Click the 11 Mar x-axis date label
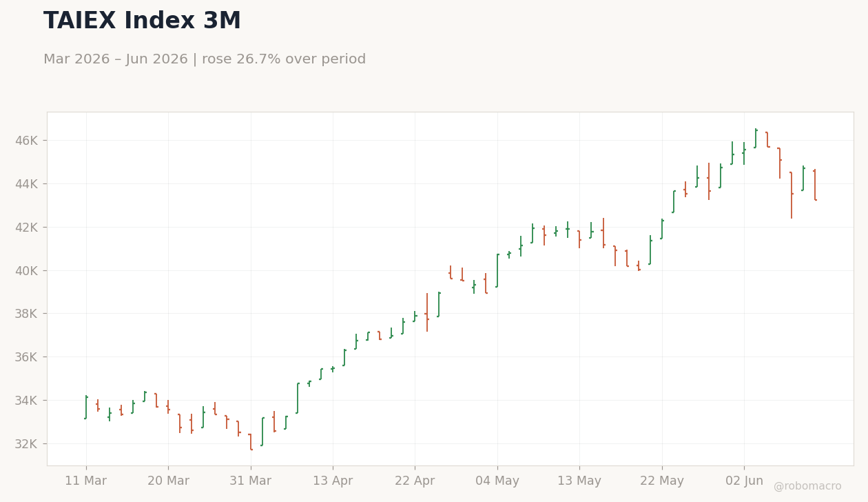The height and width of the screenshot is (502, 868). [86, 481]
